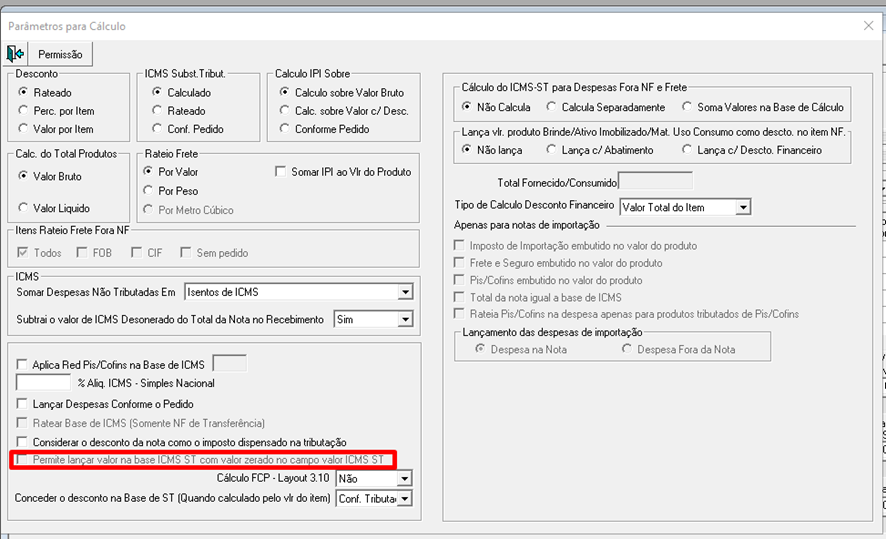The width and height of the screenshot is (886, 539).
Task: Check Considerar o desconto da nota option
Action: click(24, 441)
